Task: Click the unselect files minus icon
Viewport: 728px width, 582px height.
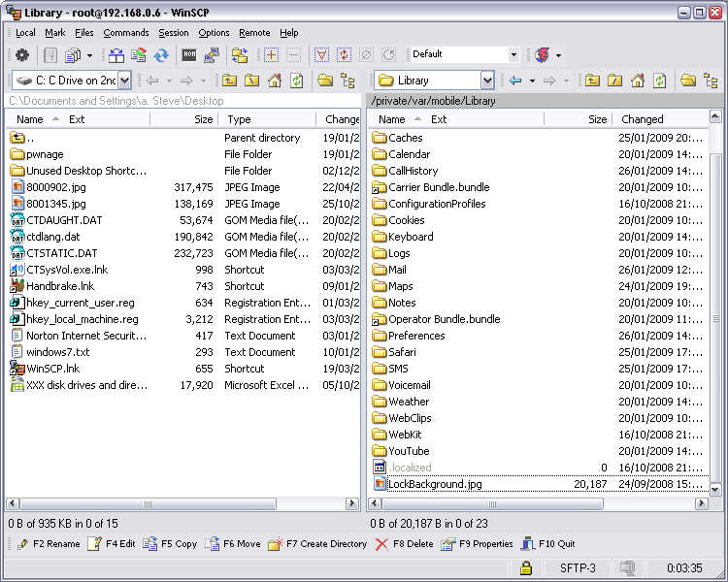Action: 293,55
